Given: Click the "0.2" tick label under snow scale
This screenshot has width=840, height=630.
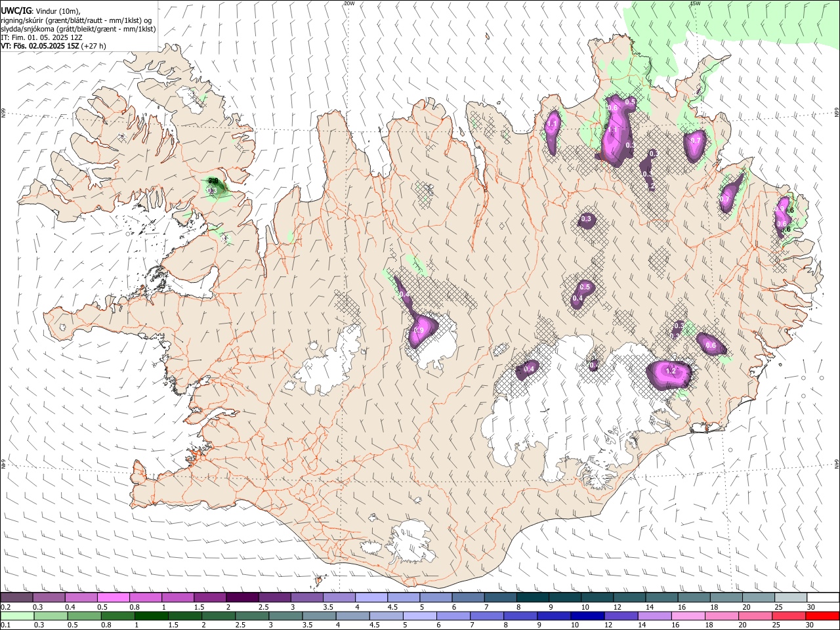Looking at the screenshot, I should [x=5, y=607].
